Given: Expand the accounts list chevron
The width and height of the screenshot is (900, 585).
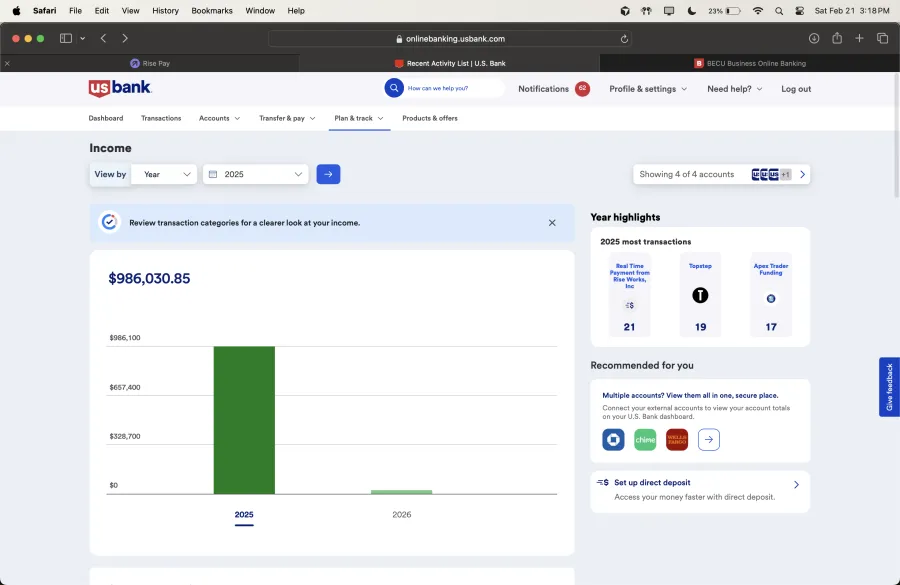Looking at the screenshot, I should pos(802,175).
